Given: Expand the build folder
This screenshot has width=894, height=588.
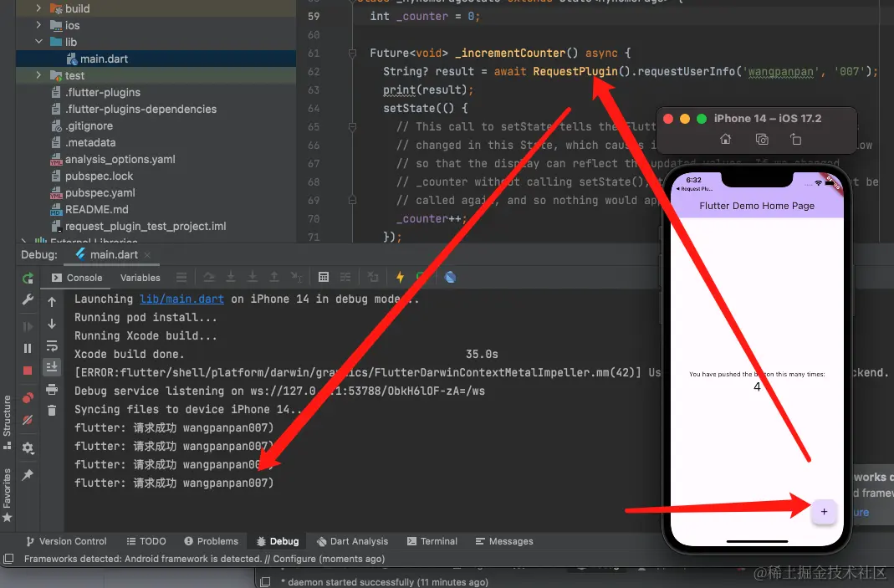Looking at the screenshot, I should (x=38, y=8).
